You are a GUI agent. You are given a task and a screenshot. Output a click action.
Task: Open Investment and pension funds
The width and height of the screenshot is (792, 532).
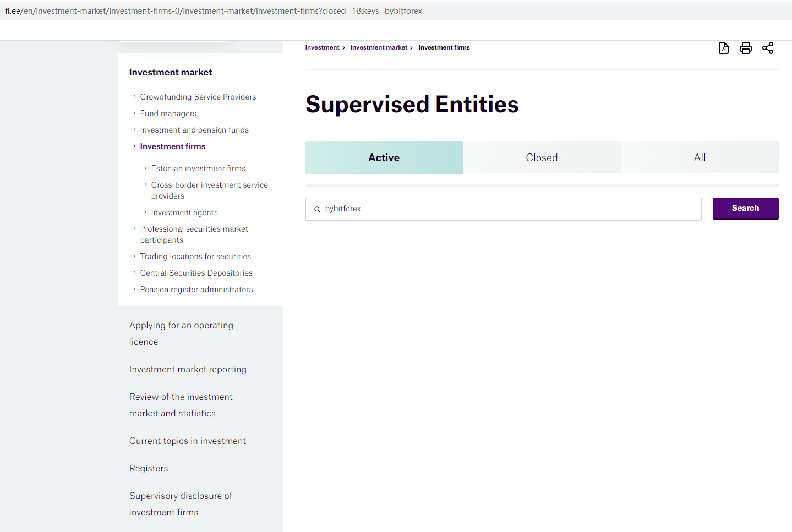coord(194,130)
